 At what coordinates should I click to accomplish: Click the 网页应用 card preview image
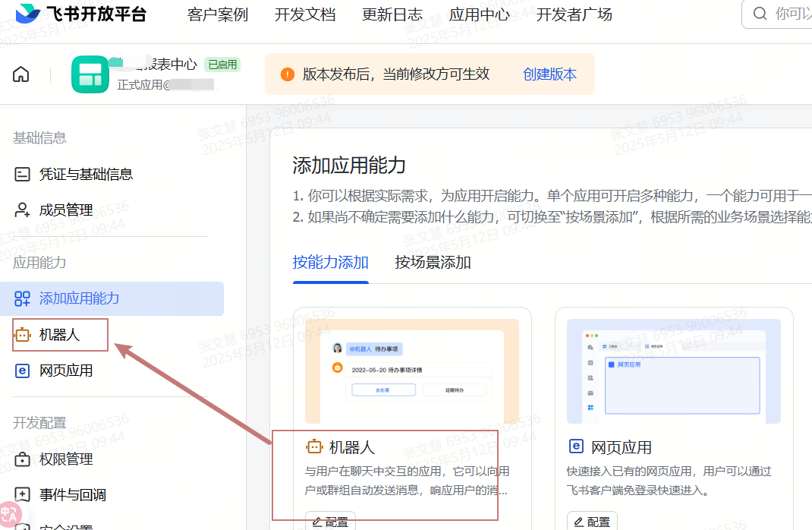(x=674, y=371)
